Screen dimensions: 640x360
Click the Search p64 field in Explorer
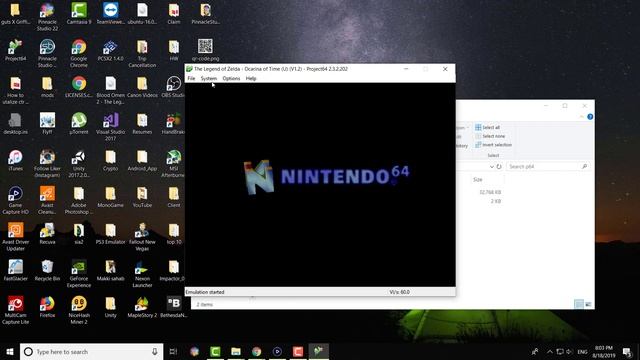tap(548, 167)
